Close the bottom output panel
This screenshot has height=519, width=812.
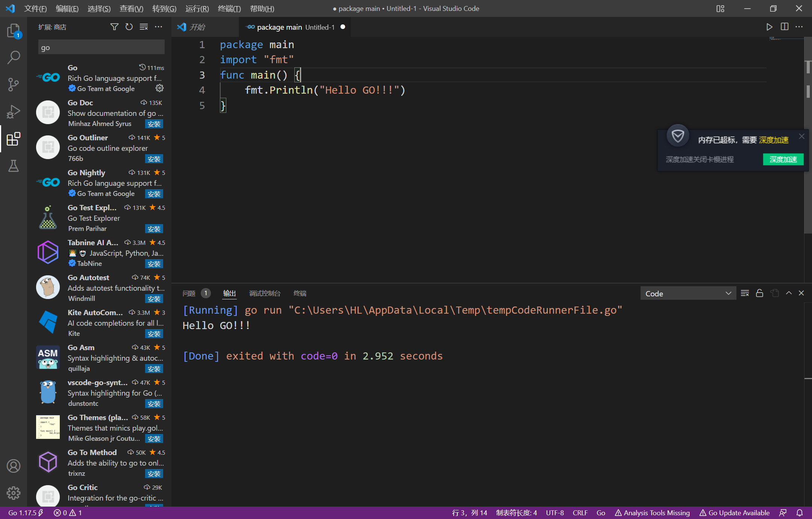coord(801,293)
